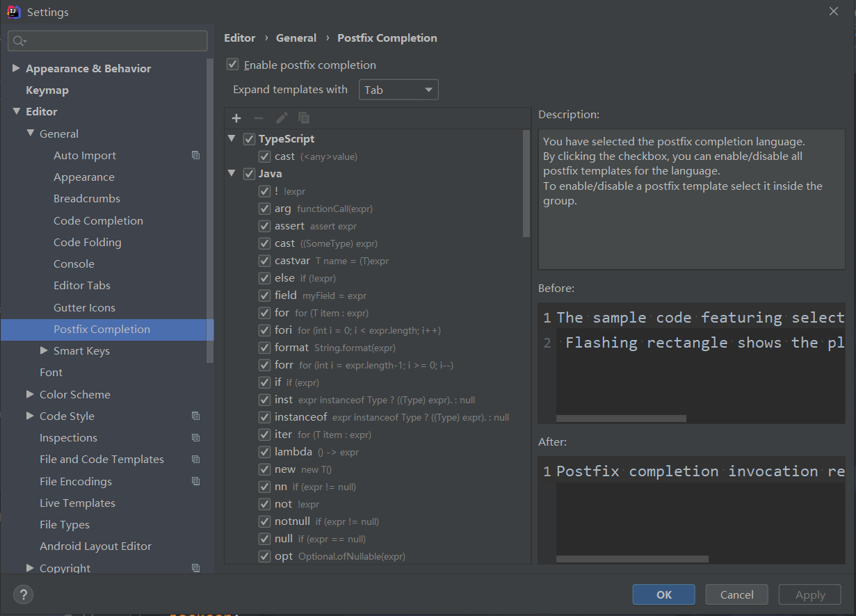Image resolution: width=856 pixels, height=616 pixels.
Task: Toggle the fori template checkbox
Action: pyautogui.click(x=264, y=330)
